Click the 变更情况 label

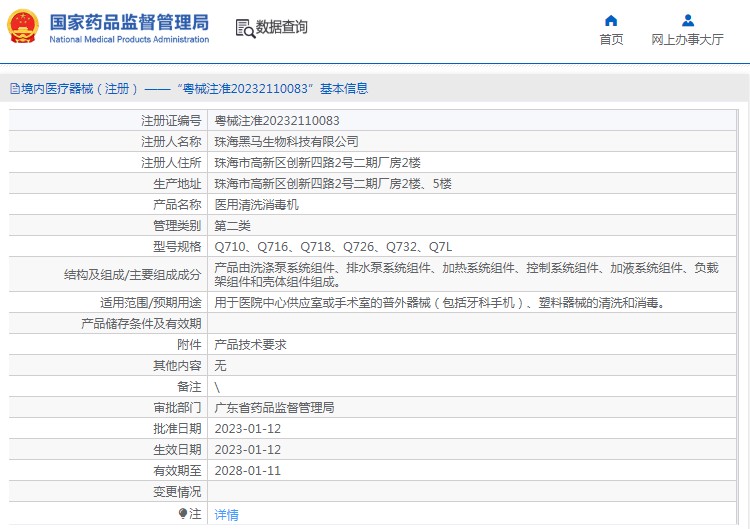(177, 492)
